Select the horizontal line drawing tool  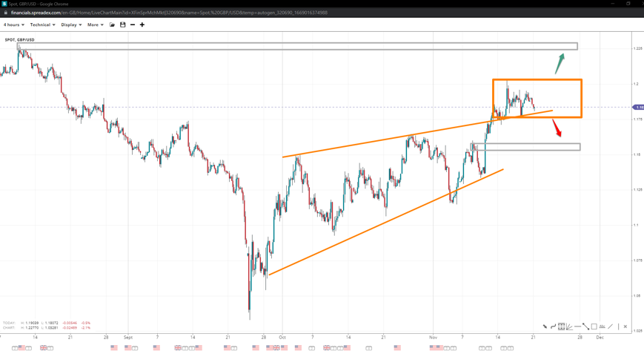coord(577,327)
